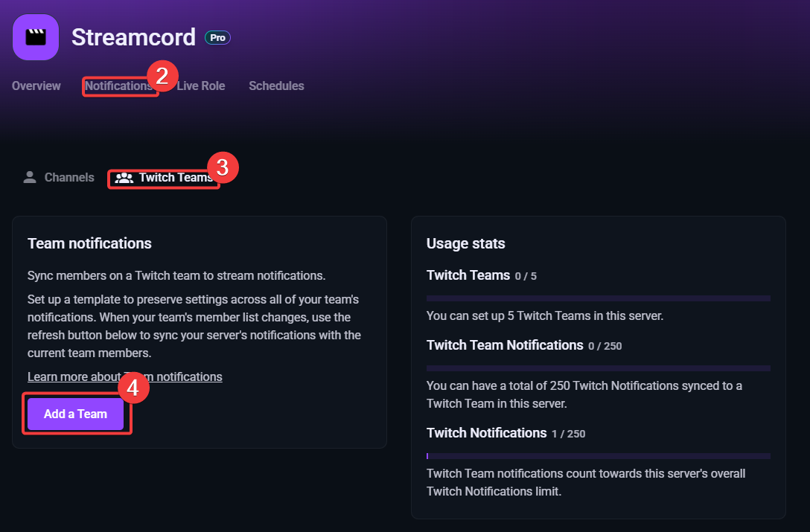Click the Twitch Notifications progress bar
810x532 pixels.
598,454
